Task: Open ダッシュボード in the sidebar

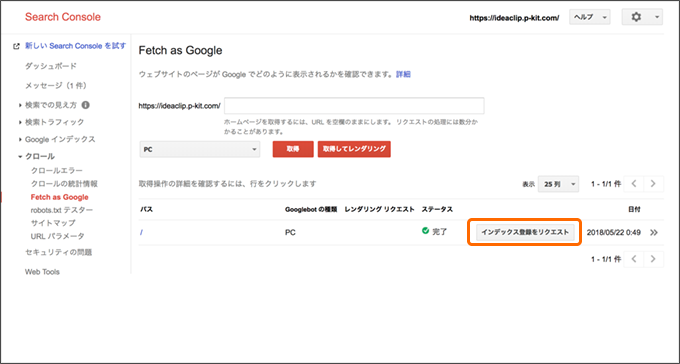Action: (51, 66)
